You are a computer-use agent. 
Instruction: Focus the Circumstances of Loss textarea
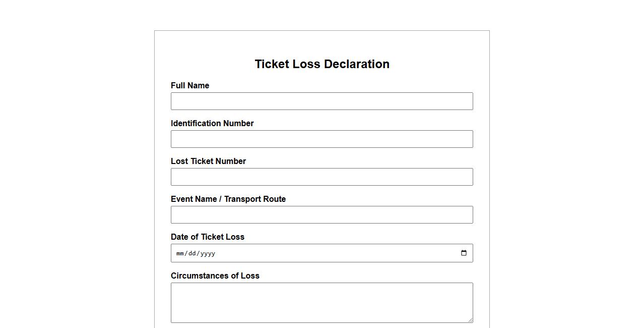321,302
